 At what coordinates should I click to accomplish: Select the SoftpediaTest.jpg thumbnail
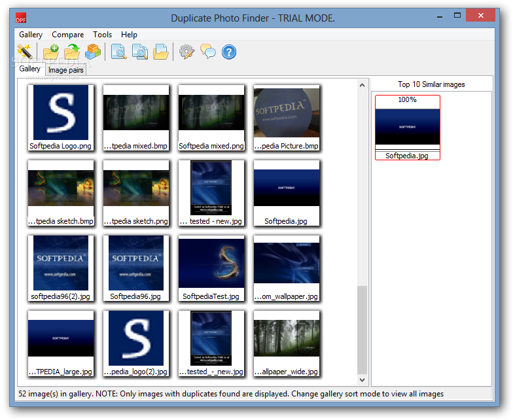(211, 268)
